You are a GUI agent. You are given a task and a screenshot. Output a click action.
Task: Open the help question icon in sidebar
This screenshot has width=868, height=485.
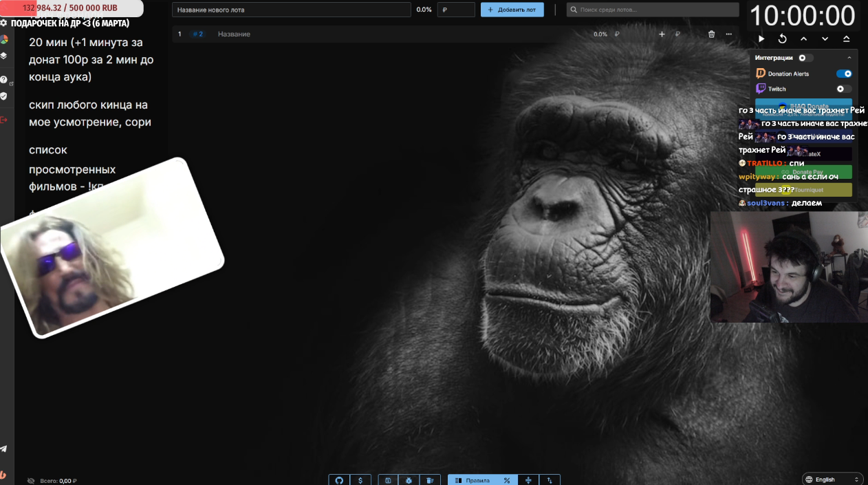coord(3,80)
